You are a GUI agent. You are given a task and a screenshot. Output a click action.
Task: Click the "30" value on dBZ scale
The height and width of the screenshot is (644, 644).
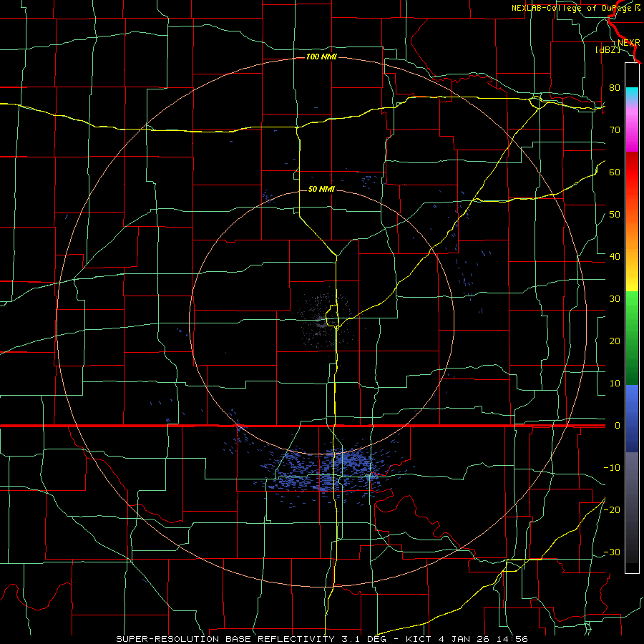tap(615, 299)
